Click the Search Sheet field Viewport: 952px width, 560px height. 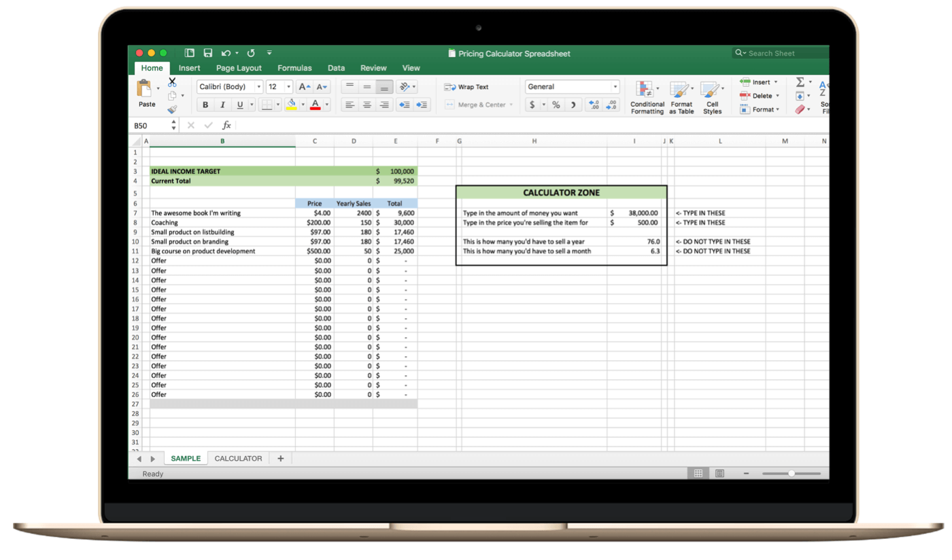tap(780, 53)
